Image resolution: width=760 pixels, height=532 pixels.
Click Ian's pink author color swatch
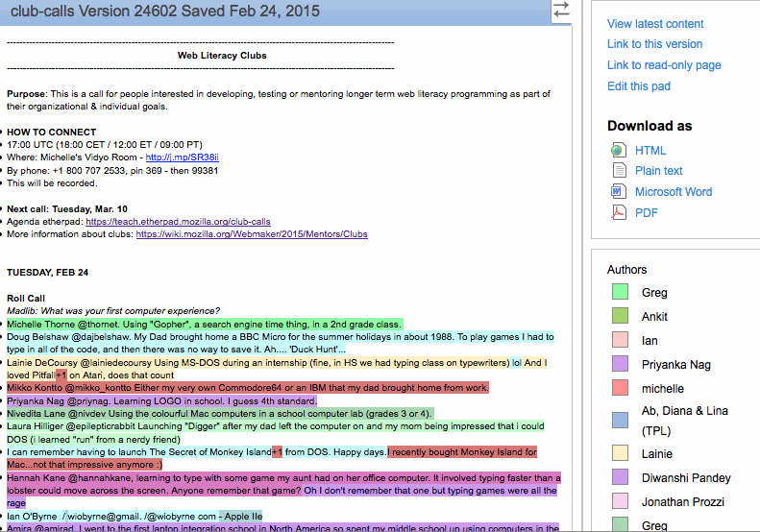(620, 340)
